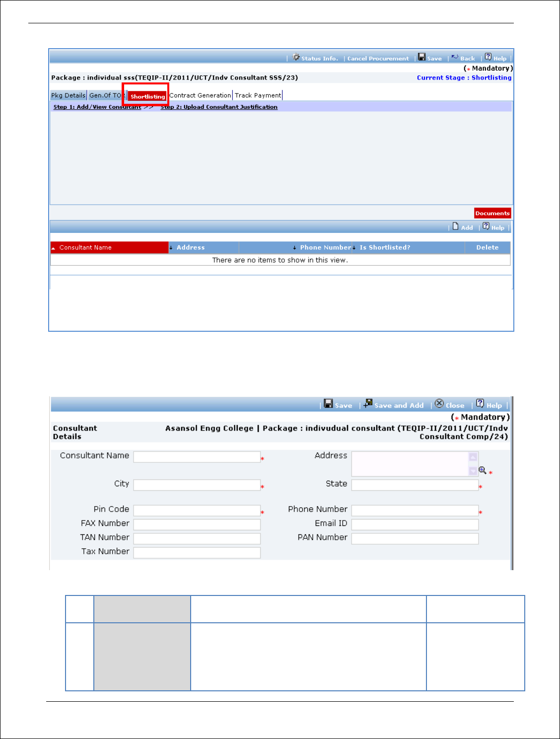This screenshot has height=739, width=560.
Task: Sort by Address column header
Action: (x=204, y=247)
